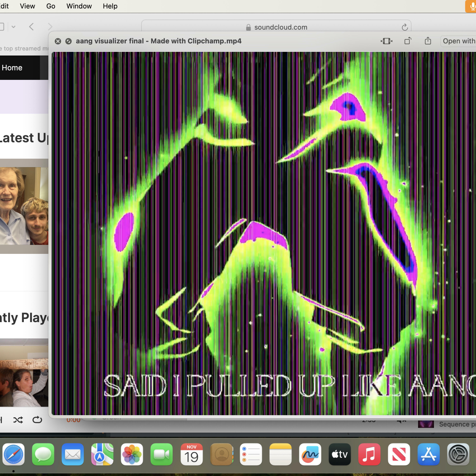
Task: Click the circular slash icon beside the close button
Action: [69, 41]
